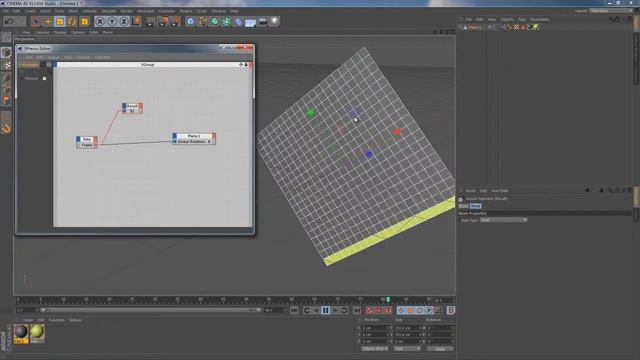Select Model mode in left palette
This screenshot has width=640, height=360.
[6, 52]
